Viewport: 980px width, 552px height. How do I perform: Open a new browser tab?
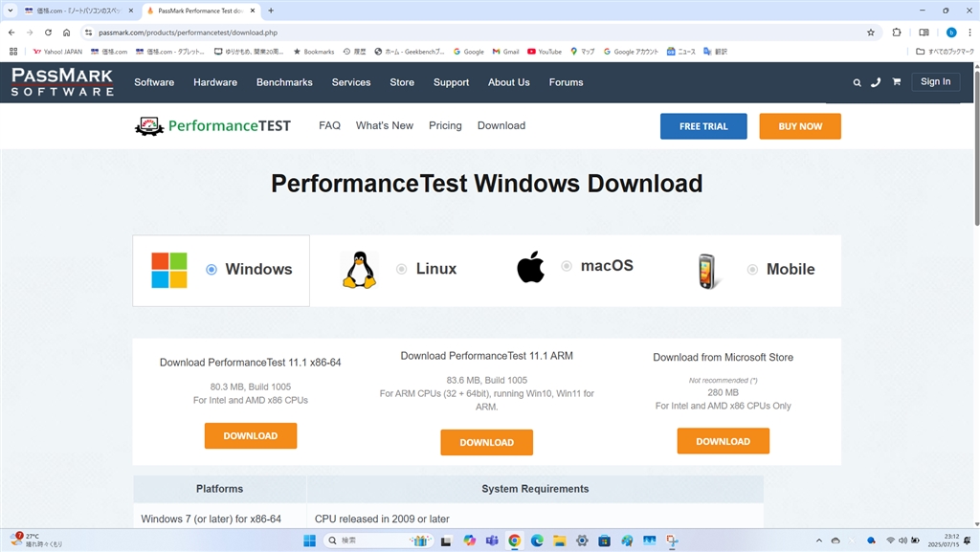pos(271,11)
